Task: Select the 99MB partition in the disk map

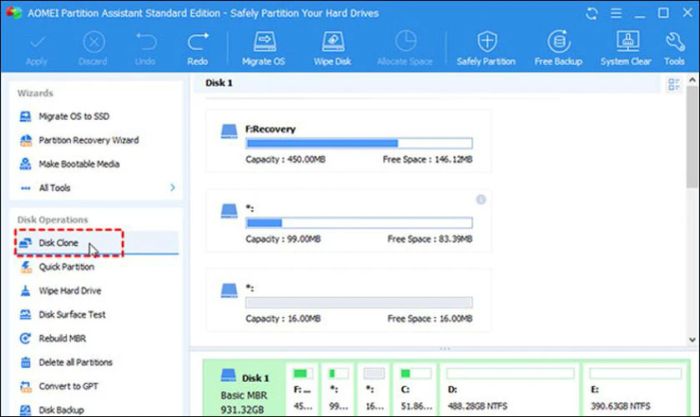Action: tap(338, 389)
